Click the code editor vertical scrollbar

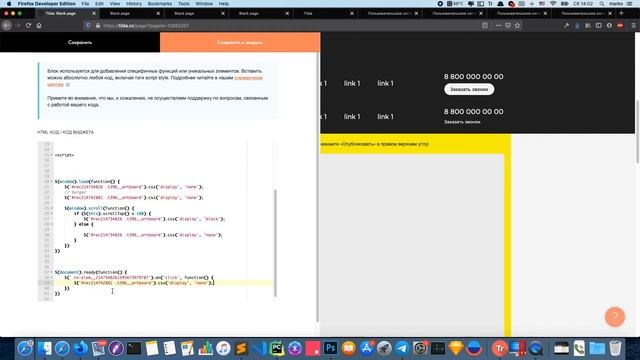click(x=275, y=243)
